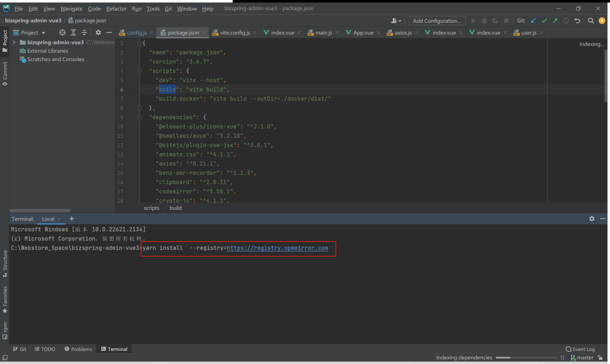
Task: Open terminal settings gear icon
Action: click(x=592, y=219)
